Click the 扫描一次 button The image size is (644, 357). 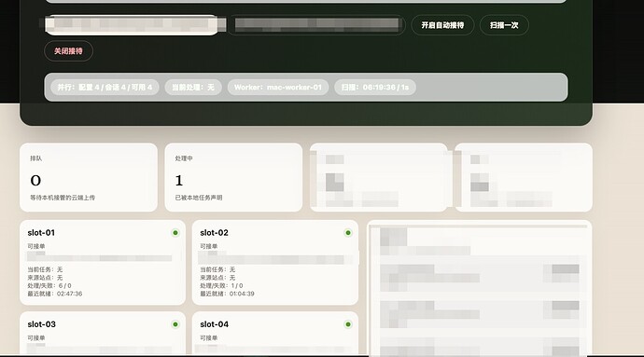(x=504, y=25)
